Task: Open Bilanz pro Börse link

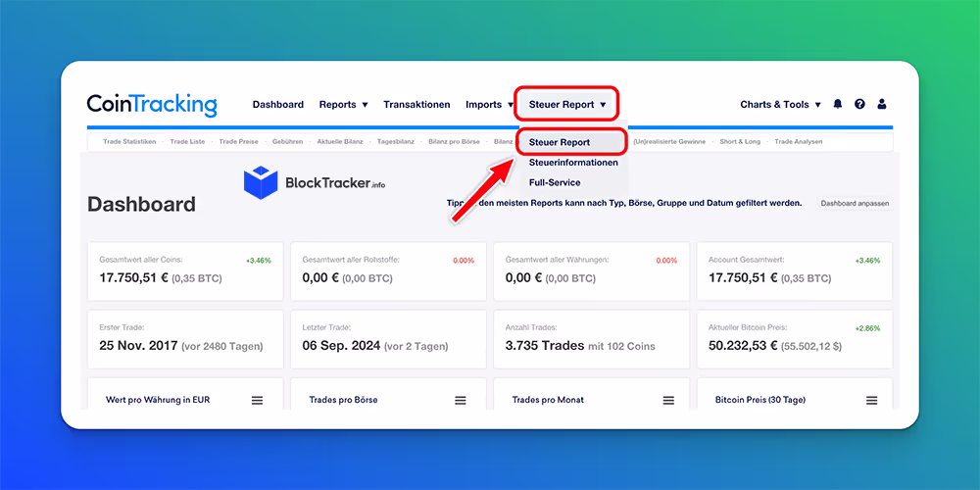Action: 454,142
